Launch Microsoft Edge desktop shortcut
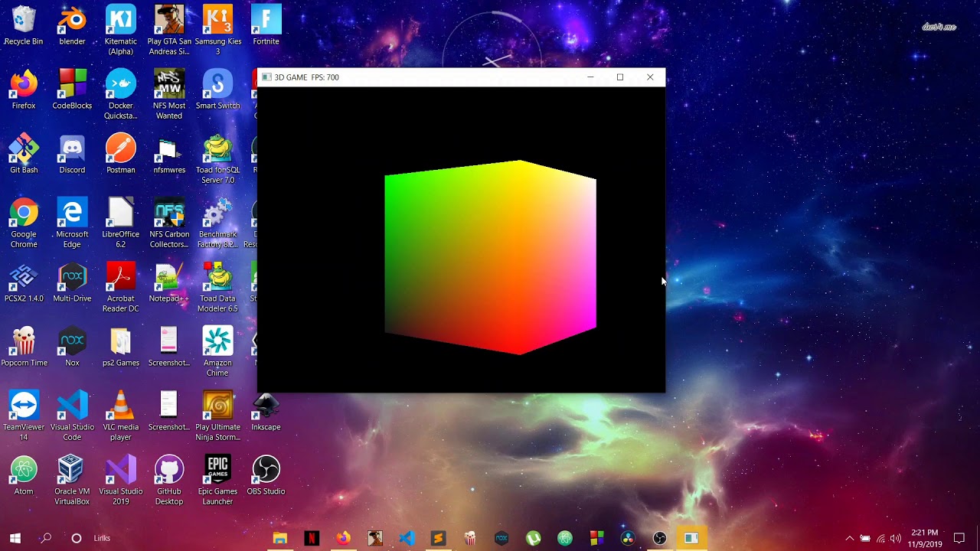The width and height of the screenshot is (980, 551). coord(72,223)
